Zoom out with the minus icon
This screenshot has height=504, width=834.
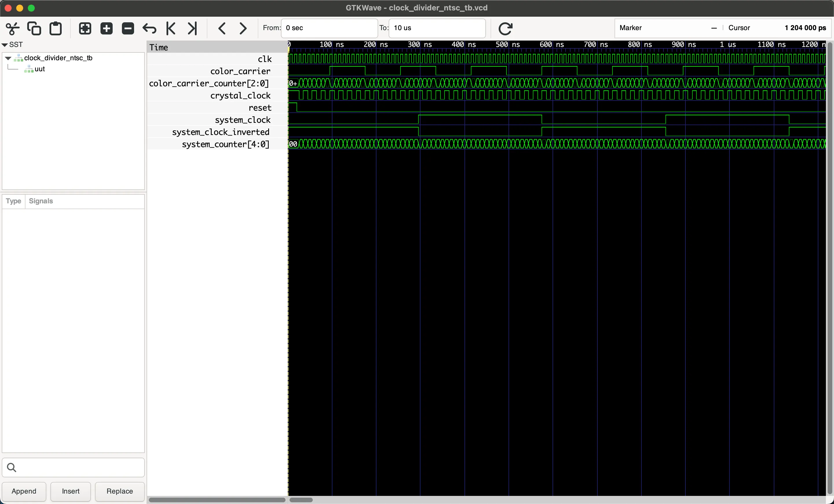[x=128, y=28]
